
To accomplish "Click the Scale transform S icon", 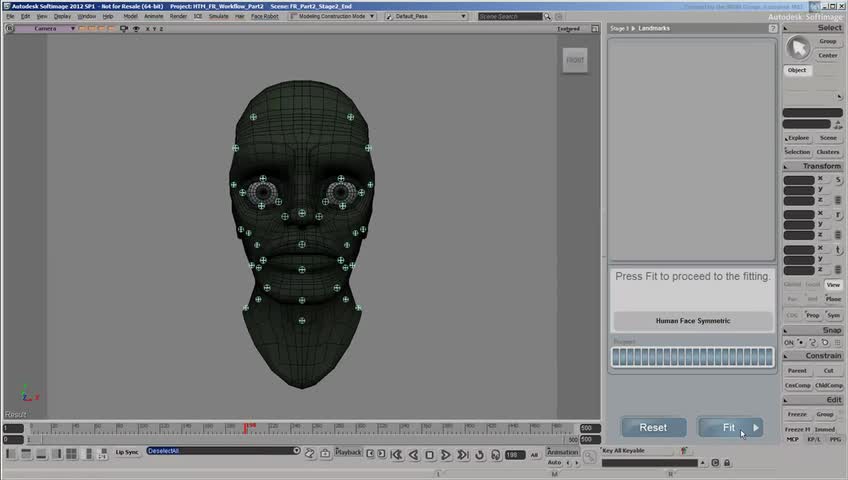I will (837, 180).
